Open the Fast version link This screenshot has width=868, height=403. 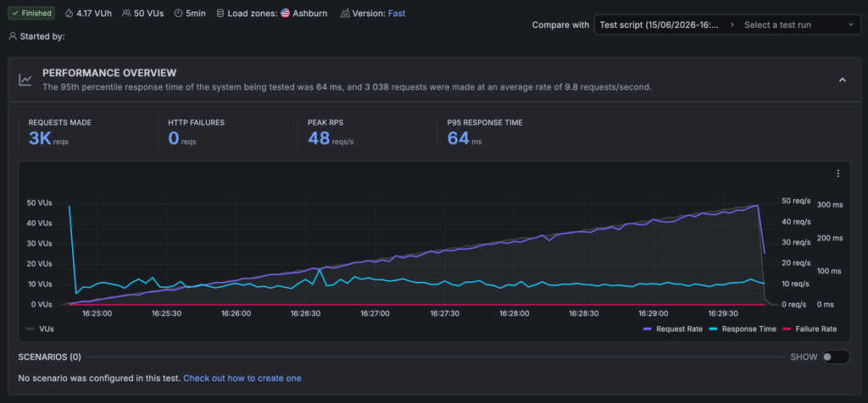click(x=397, y=13)
